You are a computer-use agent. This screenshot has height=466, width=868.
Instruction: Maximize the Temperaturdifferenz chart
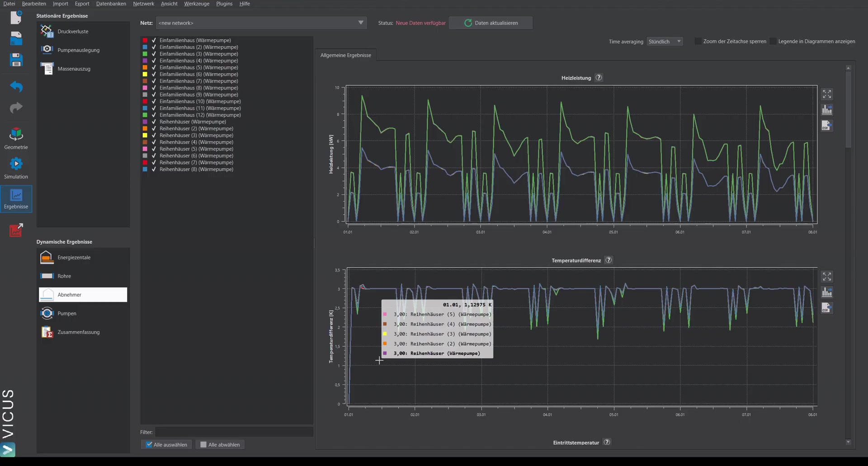point(827,276)
